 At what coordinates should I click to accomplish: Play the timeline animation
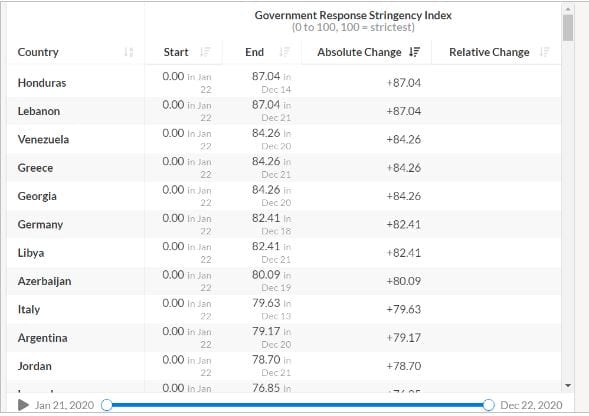23,405
